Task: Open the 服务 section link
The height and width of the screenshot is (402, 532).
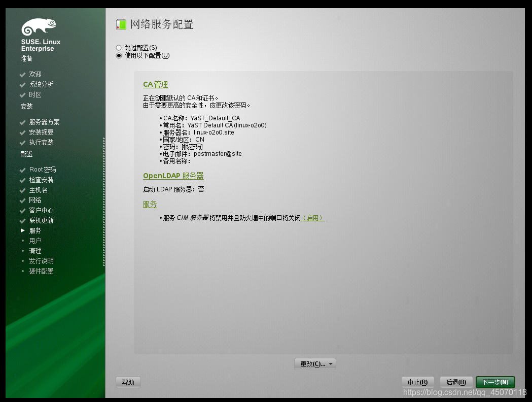Action: point(150,205)
